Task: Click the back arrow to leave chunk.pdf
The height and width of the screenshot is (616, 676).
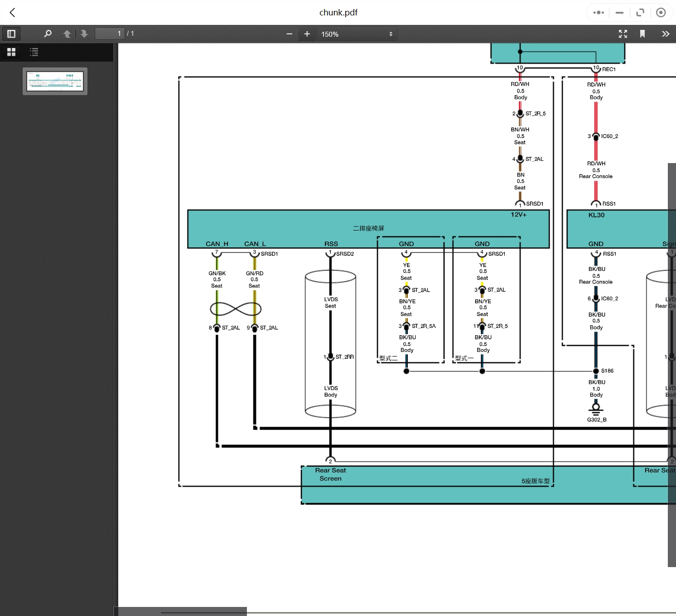Action: (12, 13)
